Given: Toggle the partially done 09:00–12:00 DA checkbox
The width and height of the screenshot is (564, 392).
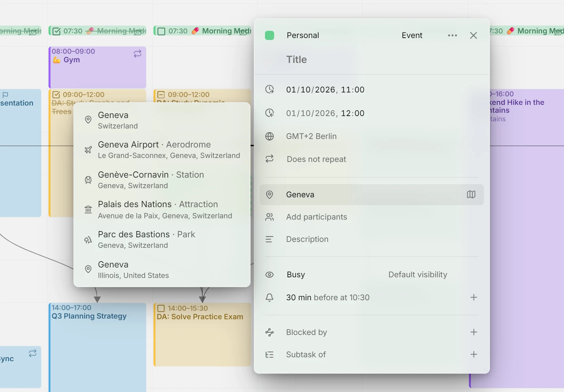Looking at the screenshot, I should (161, 95).
